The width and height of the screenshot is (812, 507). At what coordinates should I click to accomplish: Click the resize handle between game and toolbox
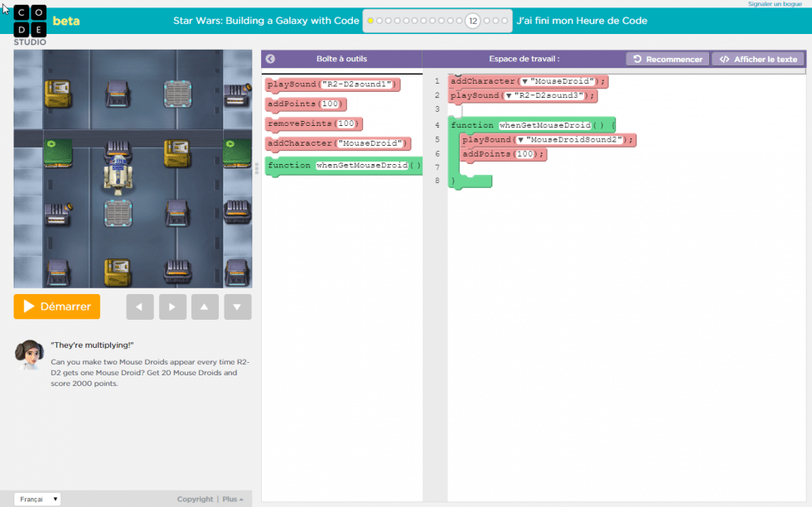(x=257, y=169)
